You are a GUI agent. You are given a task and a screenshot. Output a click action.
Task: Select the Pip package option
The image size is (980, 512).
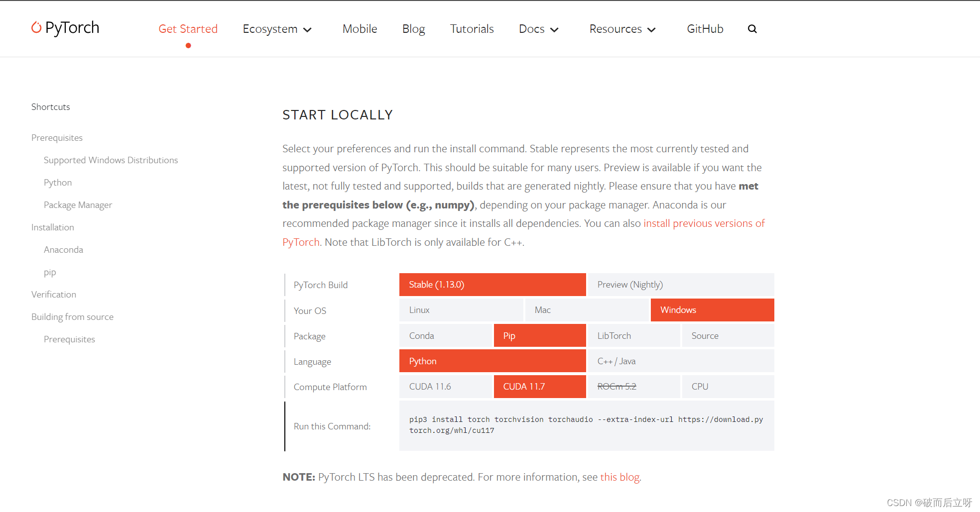(540, 336)
